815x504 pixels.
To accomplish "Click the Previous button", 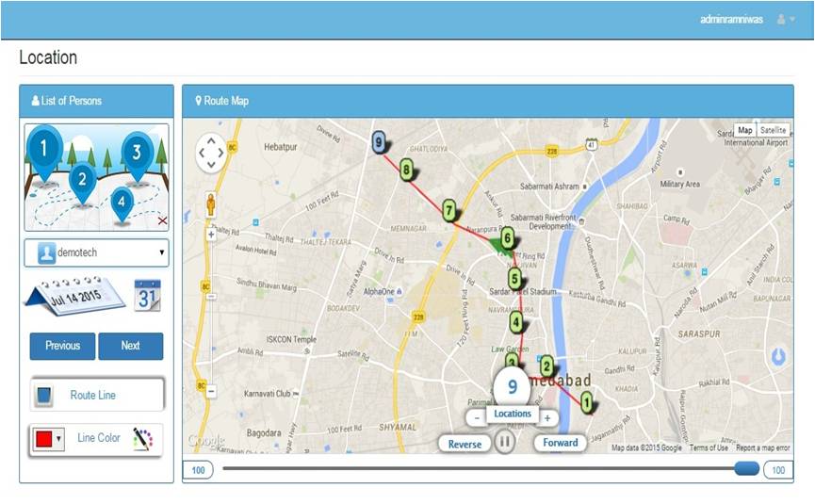I will (62, 346).
